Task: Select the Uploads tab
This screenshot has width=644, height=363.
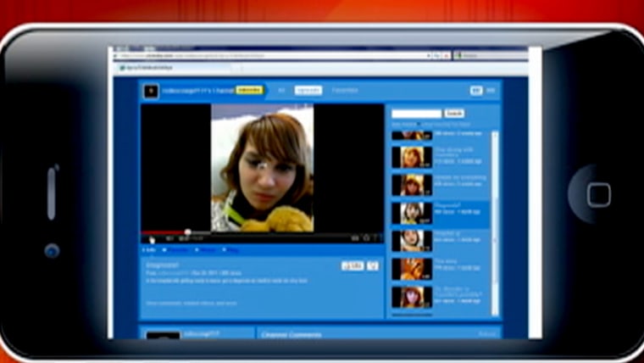Action: (x=308, y=90)
